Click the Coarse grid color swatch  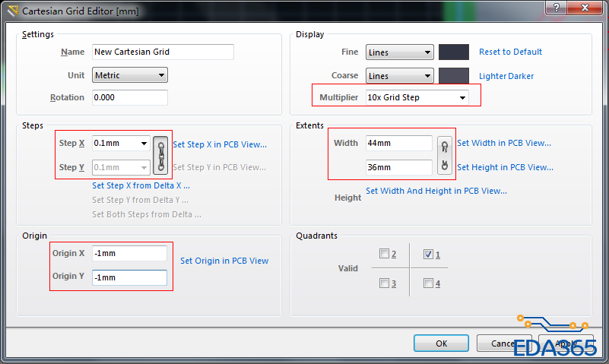coord(453,76)
